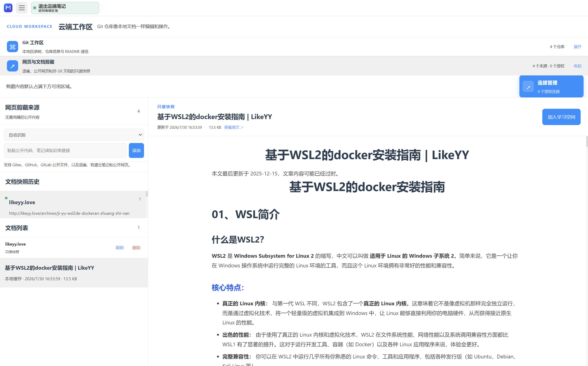Viewport: 588px width, 366px height.
Task: Click the CLOUD WORKSPACE label
Action: 29,26
